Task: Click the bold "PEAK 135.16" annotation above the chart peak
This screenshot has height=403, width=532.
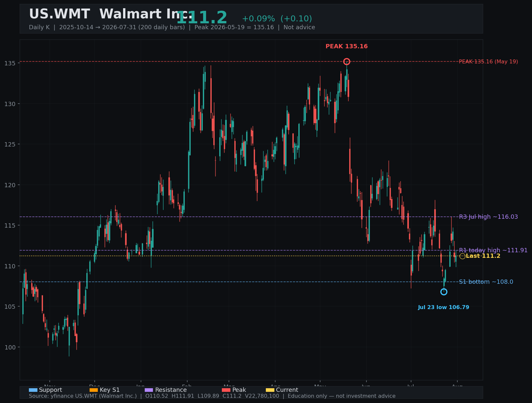Action: point(347,47)
